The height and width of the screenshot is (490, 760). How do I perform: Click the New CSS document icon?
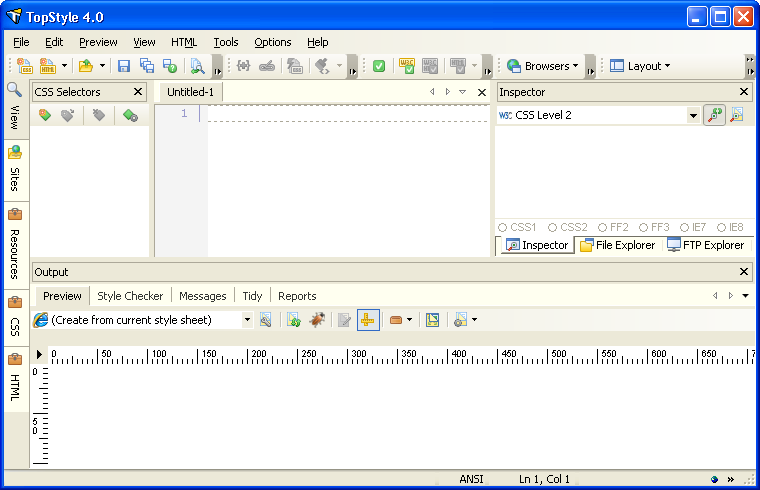(x=25, y=66)
